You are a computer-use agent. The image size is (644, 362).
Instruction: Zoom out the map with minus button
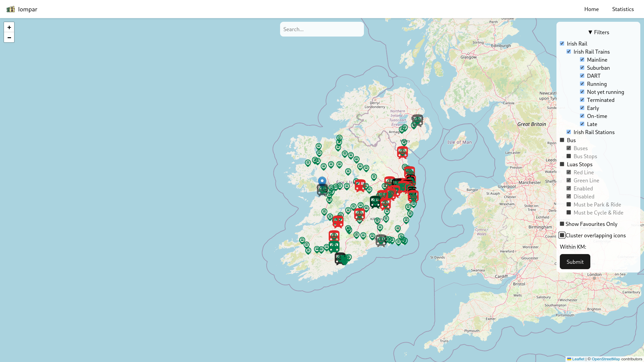click(9, 37)
